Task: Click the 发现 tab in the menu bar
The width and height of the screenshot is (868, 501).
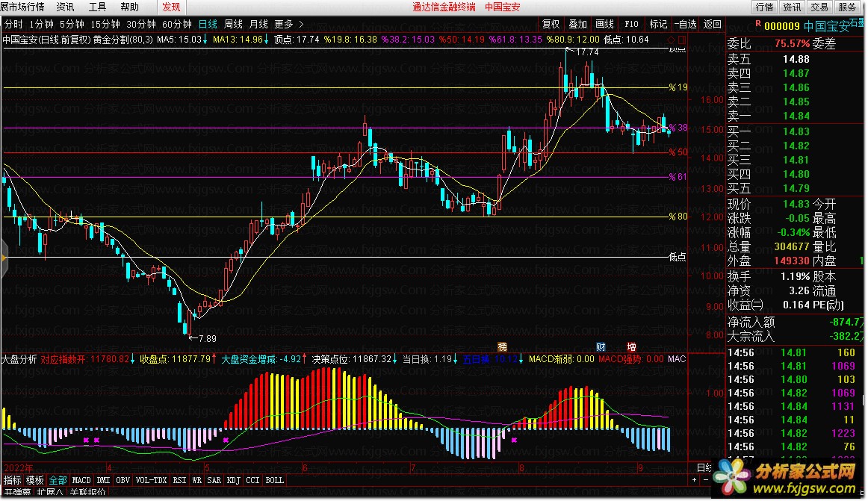Action: pos(171,7)
